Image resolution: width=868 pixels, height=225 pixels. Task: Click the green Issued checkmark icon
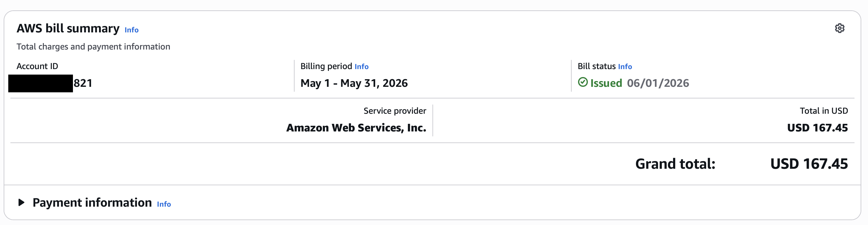tap(583, 82)
